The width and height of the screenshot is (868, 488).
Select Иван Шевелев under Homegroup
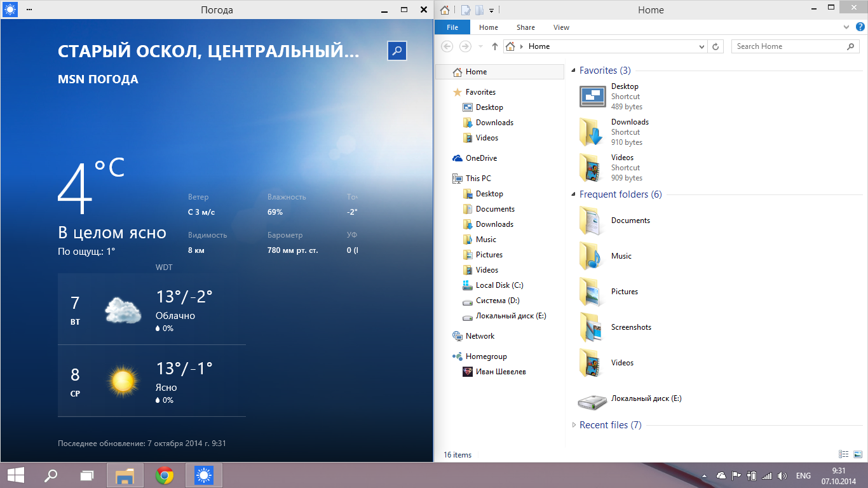coord(501,372)
